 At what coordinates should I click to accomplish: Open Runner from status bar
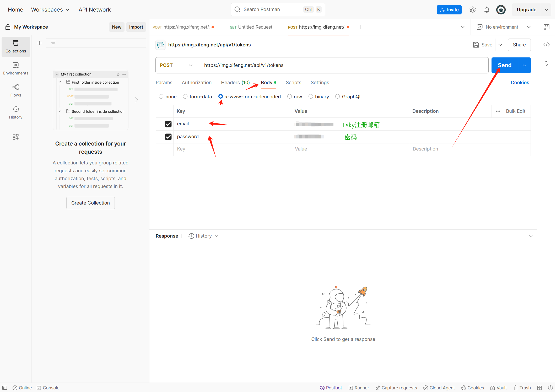pos(359,388)
